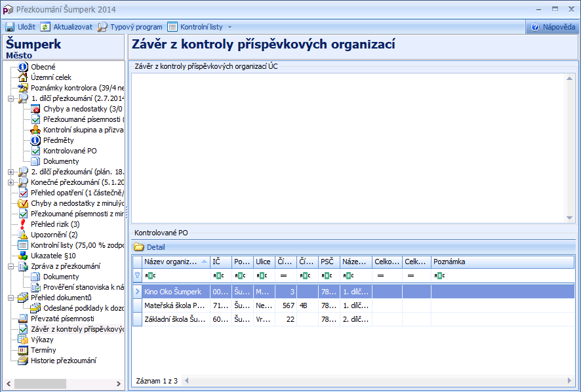Viewport: 581px width, 392px height.
Task: Click the 2. dílč... cell in Základní škola row
Action: point(356,319)
